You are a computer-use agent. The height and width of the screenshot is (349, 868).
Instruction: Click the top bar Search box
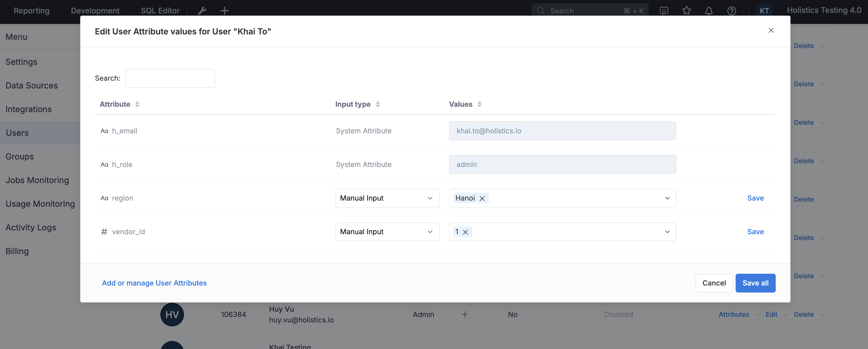pos(590,11)
